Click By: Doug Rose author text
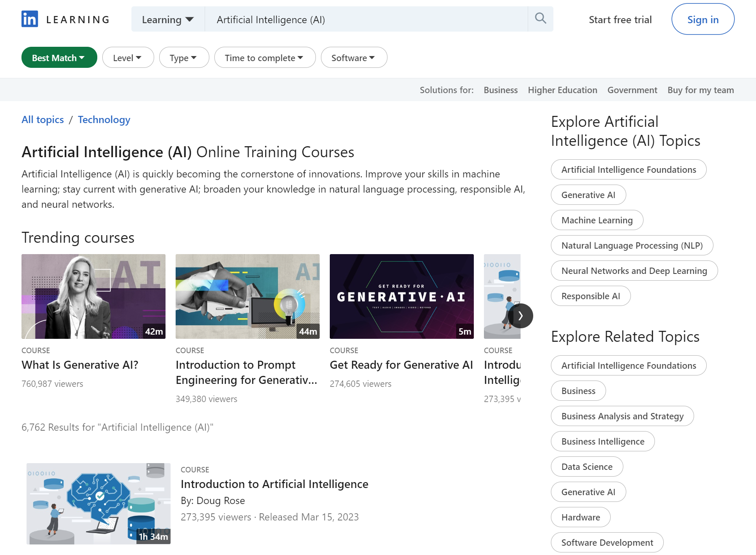Screen dimensions: 756x555 tap(213, 501)
